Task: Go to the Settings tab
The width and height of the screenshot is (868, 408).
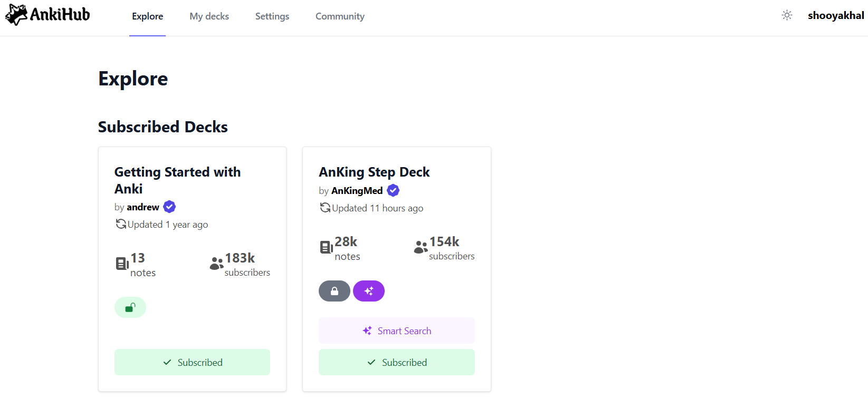Action: pos(272,16)
